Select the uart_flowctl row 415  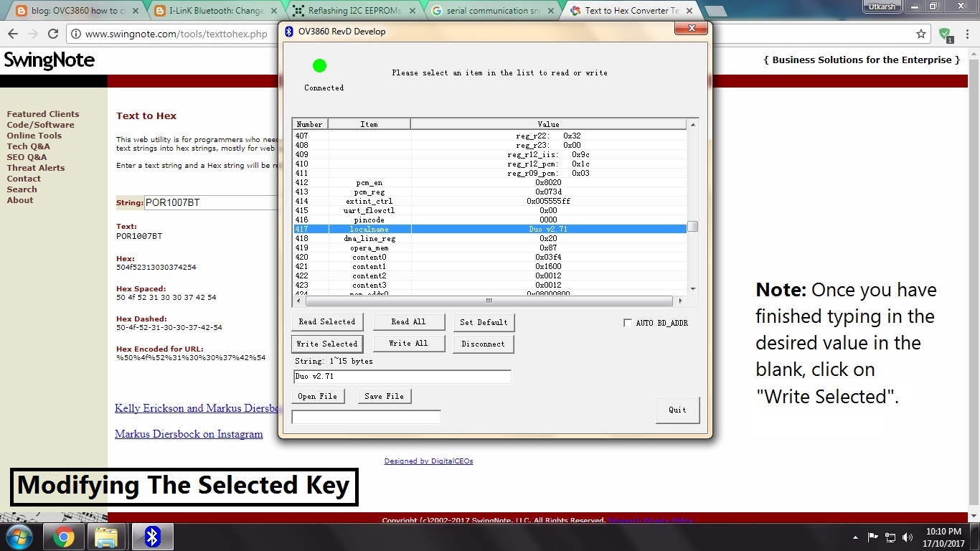pyautogui.click(x=490, y=210)
